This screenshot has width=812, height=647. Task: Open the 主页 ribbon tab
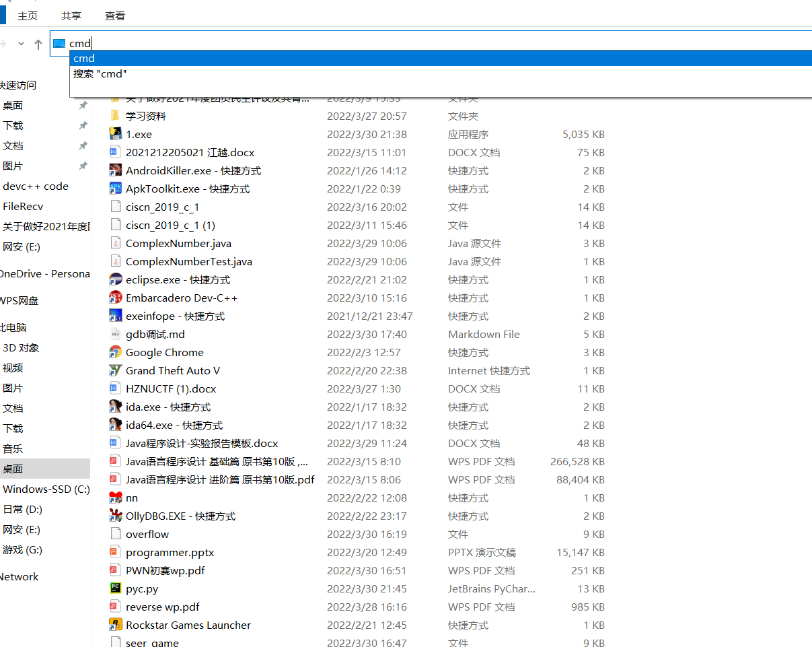pyautogui.click(x=28, y=15)
